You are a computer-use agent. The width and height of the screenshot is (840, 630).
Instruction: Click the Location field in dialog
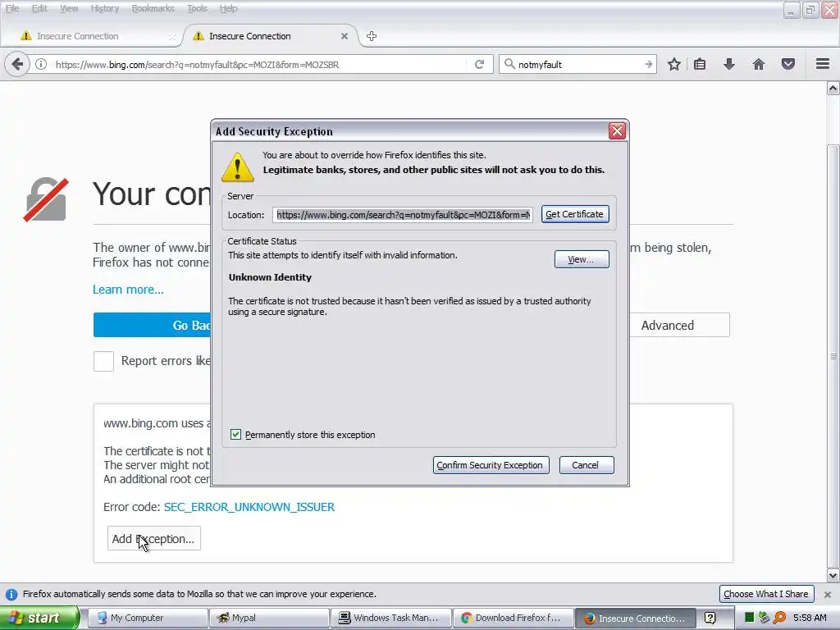coord(402,215)
